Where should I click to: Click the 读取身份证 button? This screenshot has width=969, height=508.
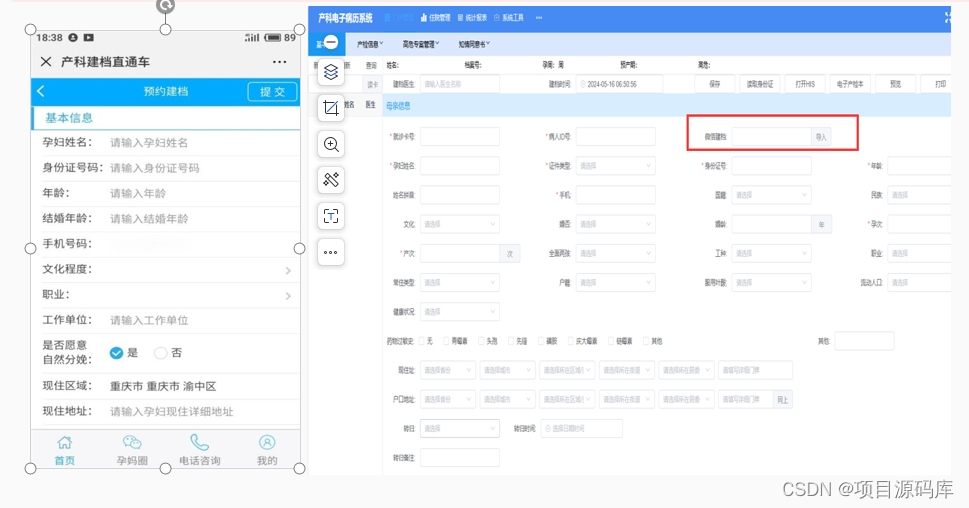click(760, 84)
